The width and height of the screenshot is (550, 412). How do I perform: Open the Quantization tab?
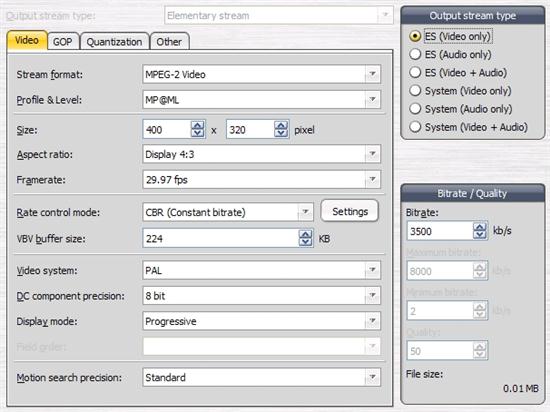(114, 41)
